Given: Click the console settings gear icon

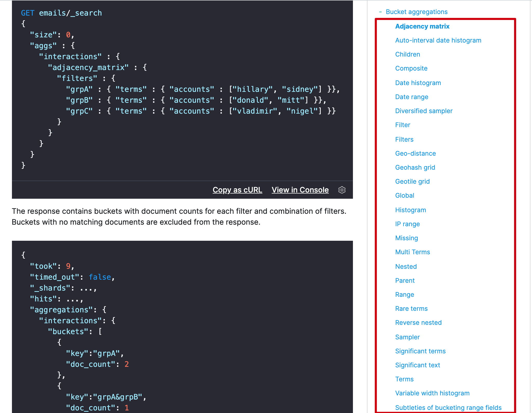Looking at the screenshot, I should pos(342,190).
